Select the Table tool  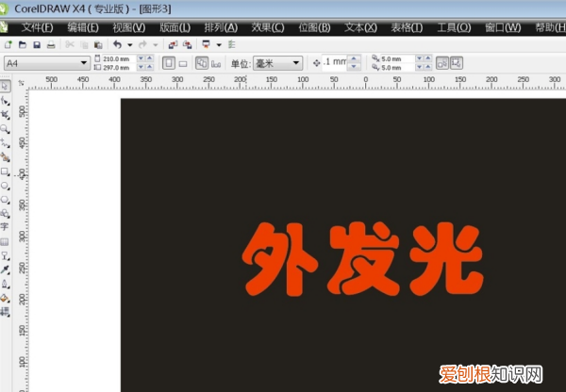pos(5,241)
